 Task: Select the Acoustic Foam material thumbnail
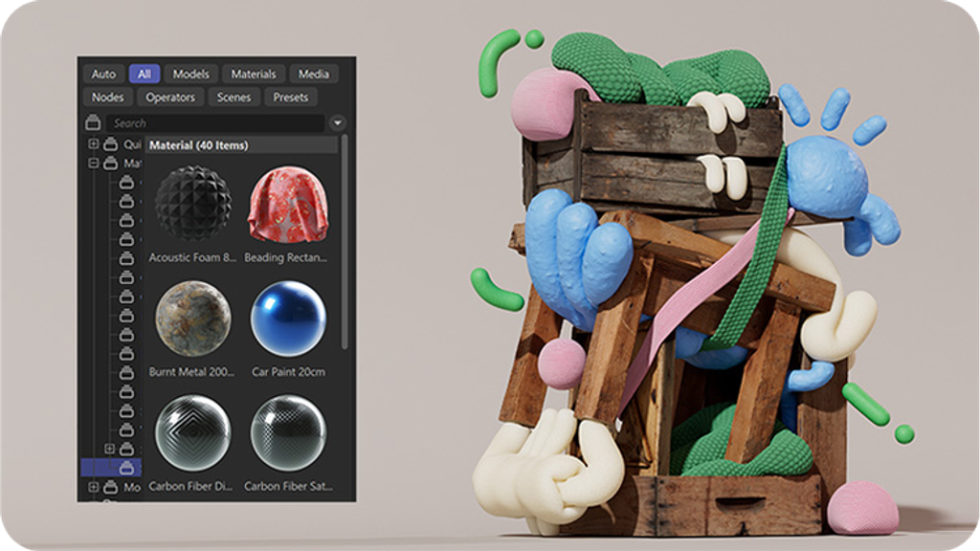[x=192, y=205]
